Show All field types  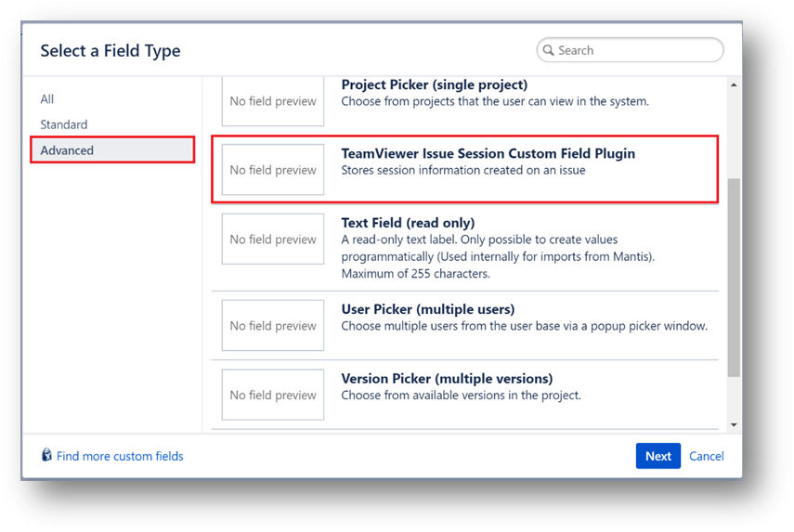47,99
